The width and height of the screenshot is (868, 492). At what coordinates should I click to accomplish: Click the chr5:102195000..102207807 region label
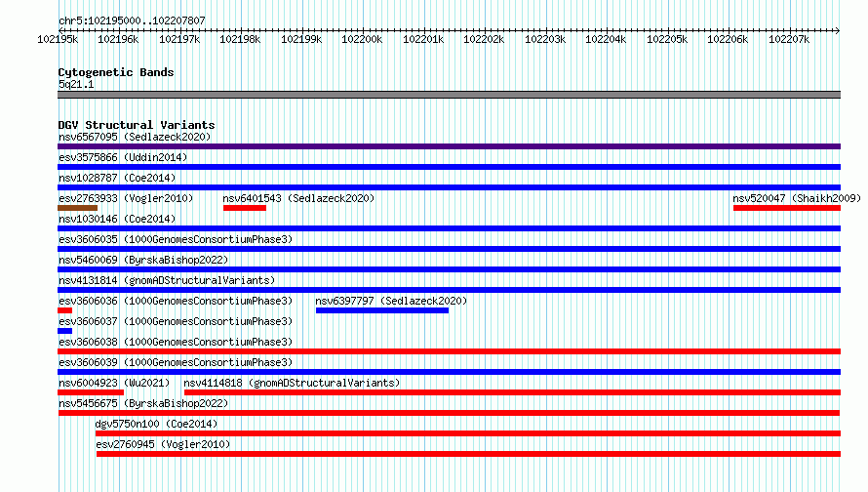(132, 20)
